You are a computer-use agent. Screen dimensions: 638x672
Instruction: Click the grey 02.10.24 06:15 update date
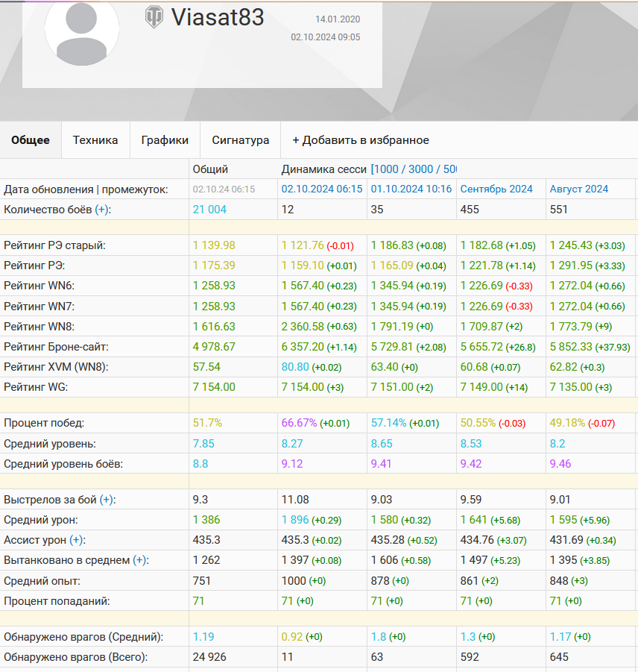tap(224, 189)
